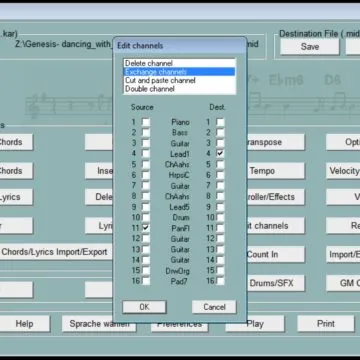Check Source channel 14 checkbox
This screenshot has height=360, width=360.
coord(146,260)
